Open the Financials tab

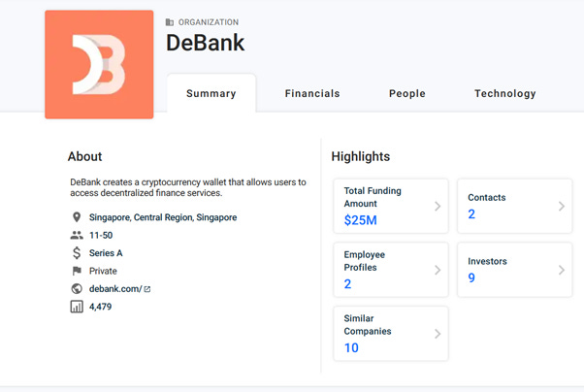312,93
